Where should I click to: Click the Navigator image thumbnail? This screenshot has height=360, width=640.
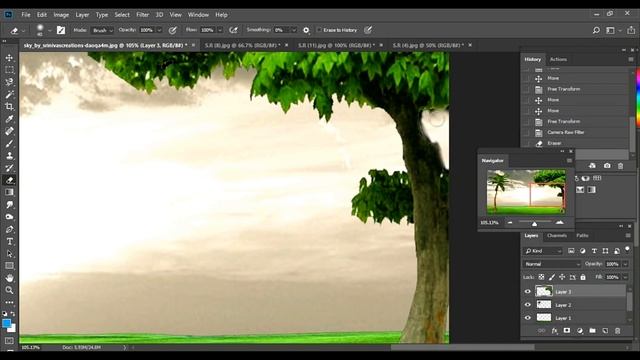[526, 192]
